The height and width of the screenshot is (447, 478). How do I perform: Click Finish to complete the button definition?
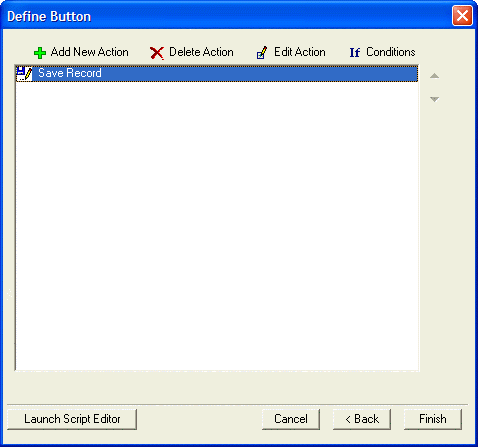point(433,419)
